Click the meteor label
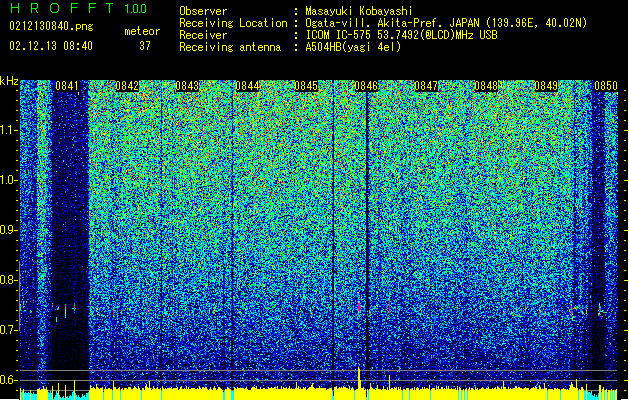Screen dimensions: 629x400 click(142, 31)
